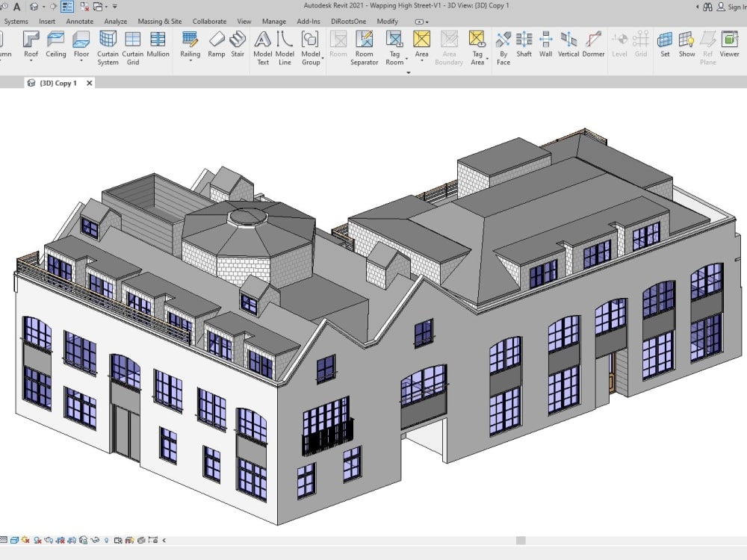Close the {3D} Copy 1 view tab
The image size is (747, 560).
pos(89,83)
